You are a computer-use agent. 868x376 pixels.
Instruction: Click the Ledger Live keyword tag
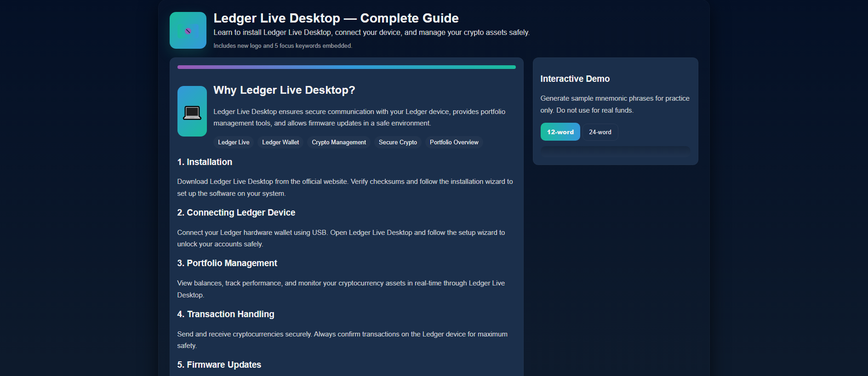pos(234,142)
